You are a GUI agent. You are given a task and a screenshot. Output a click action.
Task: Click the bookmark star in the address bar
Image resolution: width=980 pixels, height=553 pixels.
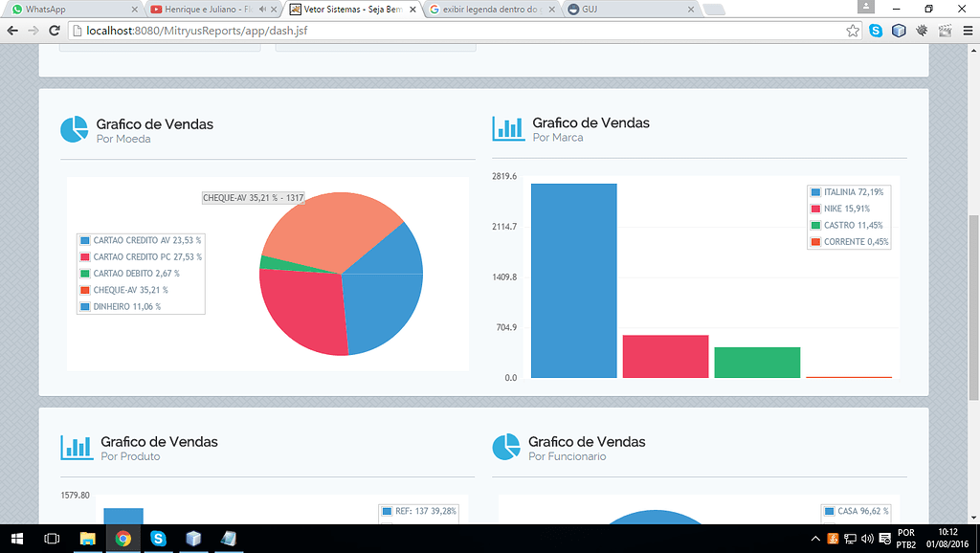tap(853, 30)
